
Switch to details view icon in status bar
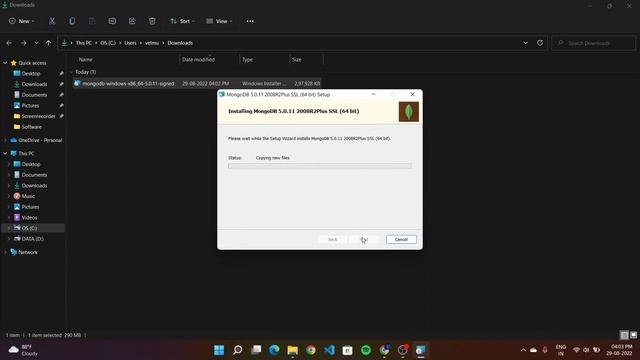pyautogui.click(x=624, y=335)
